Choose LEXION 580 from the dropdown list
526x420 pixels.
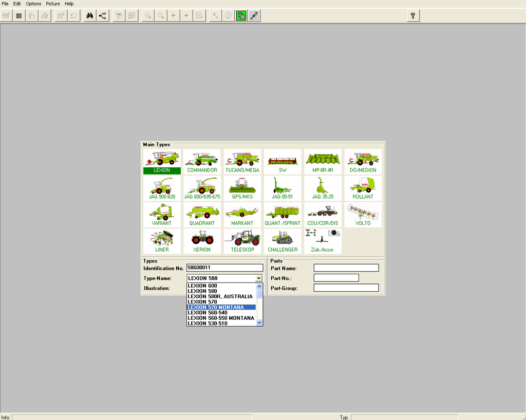coord(221,291)
